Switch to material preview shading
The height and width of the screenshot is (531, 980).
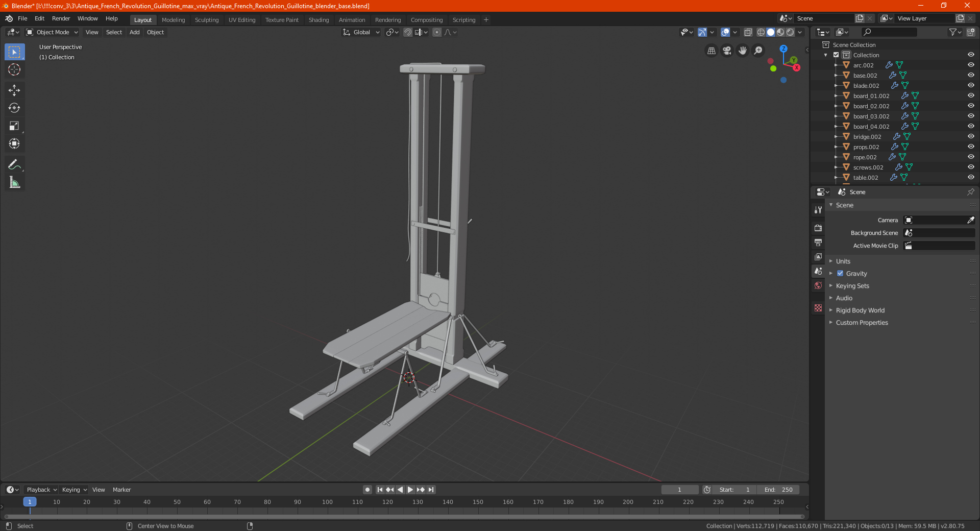coord(780,32)
